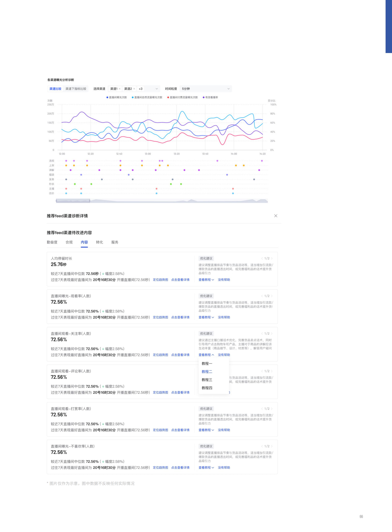Viewport: 392px width, 532px height.
Task: Open the 勤奋度 tab
Action: click(52, 242)
